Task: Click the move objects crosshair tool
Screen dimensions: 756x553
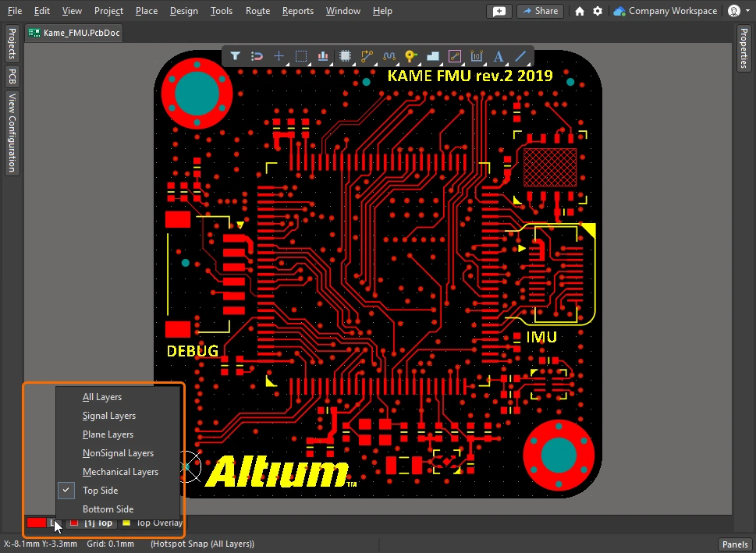Action: [x=279, y=56]
